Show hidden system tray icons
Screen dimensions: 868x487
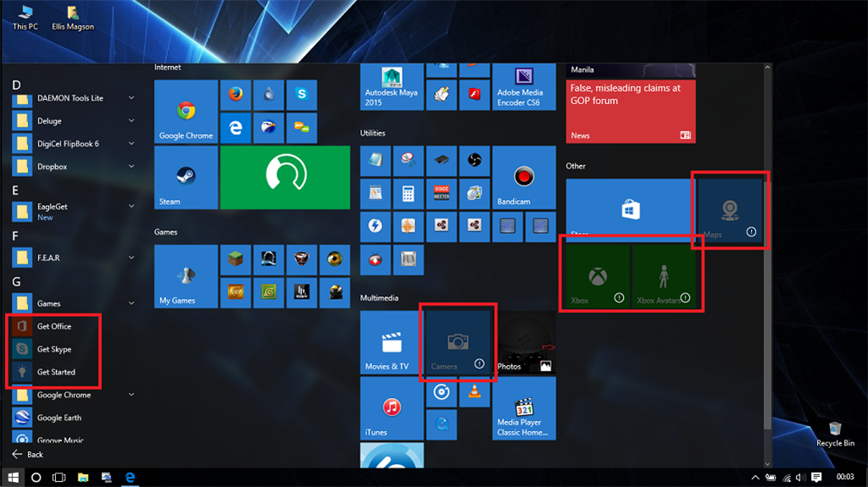click(755, 477)
